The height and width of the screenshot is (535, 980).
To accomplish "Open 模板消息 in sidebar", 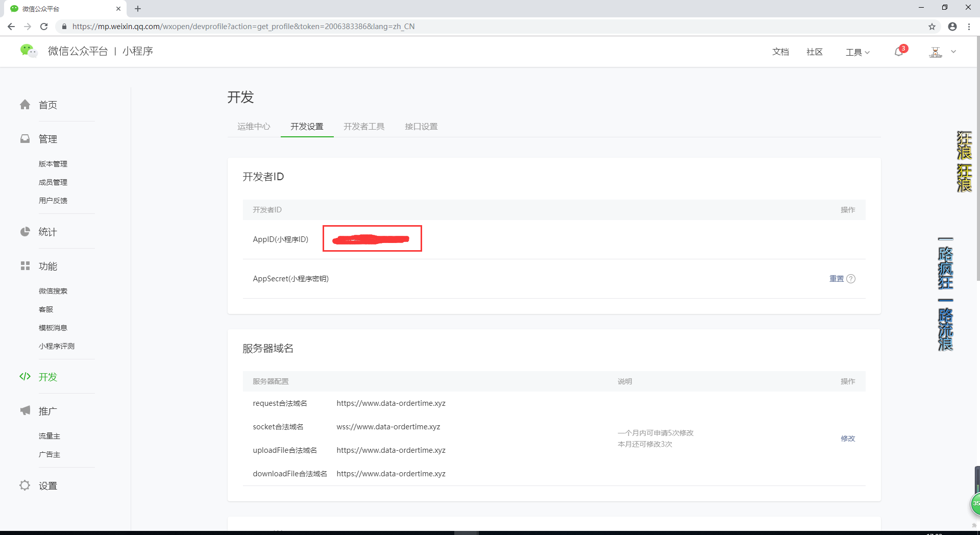I will pos(53,328).
